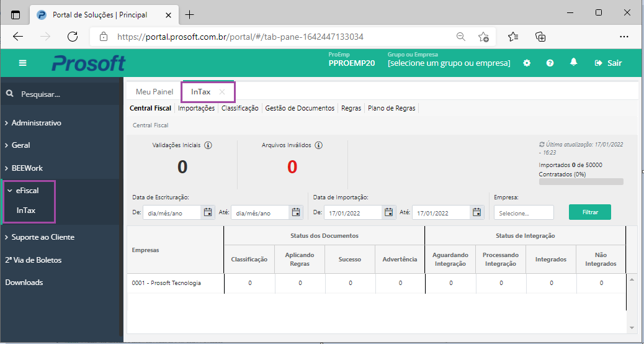The height and width of the screenshot is (344, 644).
Task: Click Data de Escrituração Até field
Action: click(x=260, y=213)
